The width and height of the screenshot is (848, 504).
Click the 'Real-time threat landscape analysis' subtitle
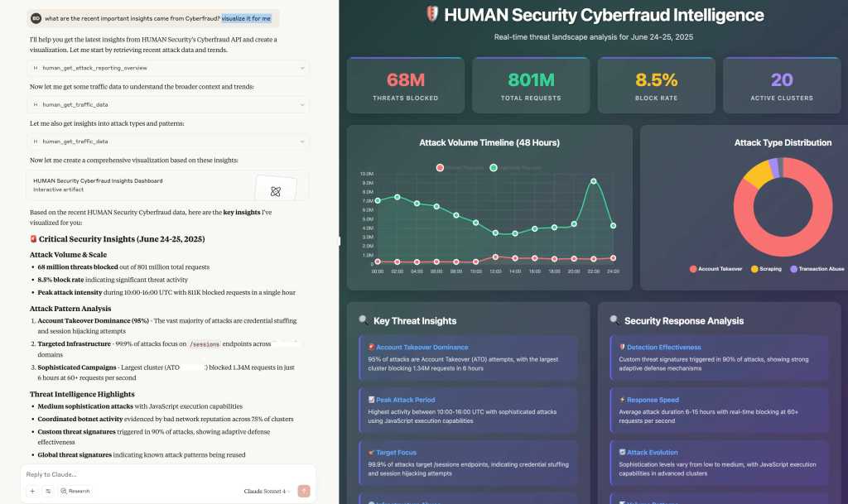[x=593, y=36]
